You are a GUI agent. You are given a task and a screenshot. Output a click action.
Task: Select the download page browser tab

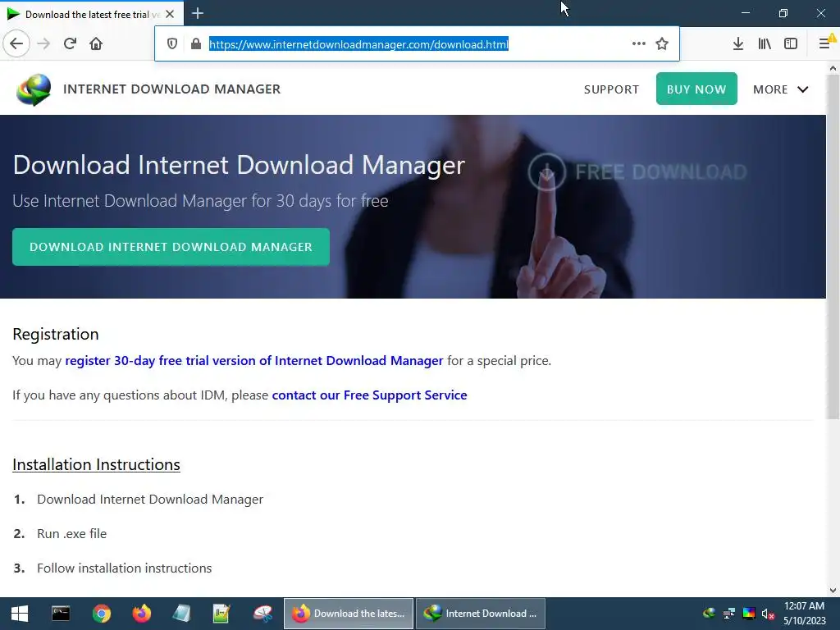pyautogui.click(x=92, y=14)
